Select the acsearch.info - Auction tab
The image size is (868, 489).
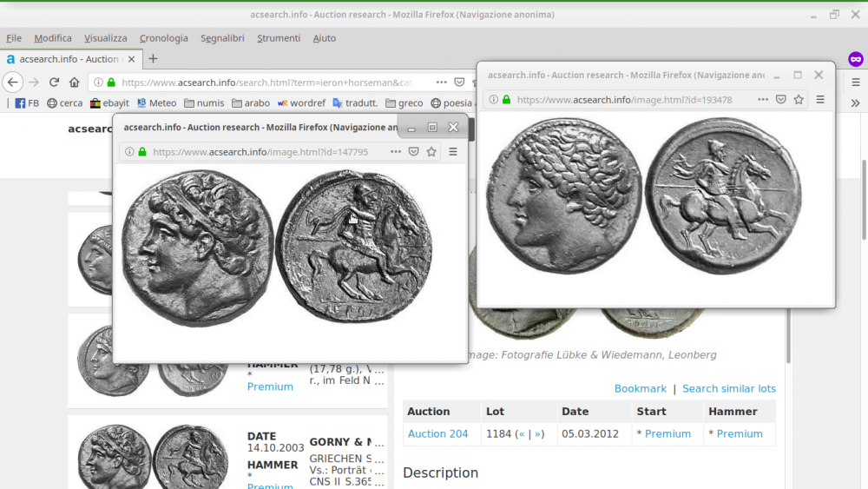(x=71, y=59)
